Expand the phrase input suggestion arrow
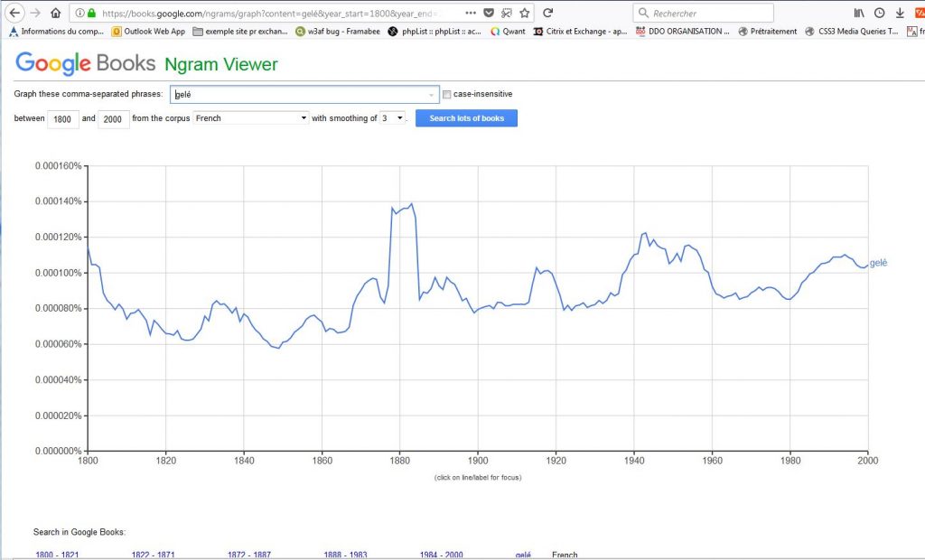This screenshot has height=560, width=925. click(431, 95)
